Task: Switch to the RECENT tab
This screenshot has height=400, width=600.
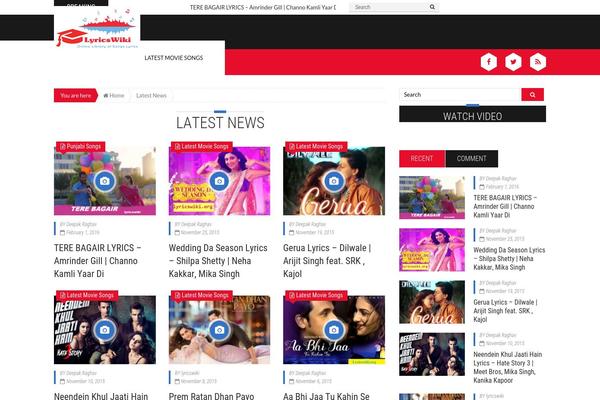Action: (422, 158)
